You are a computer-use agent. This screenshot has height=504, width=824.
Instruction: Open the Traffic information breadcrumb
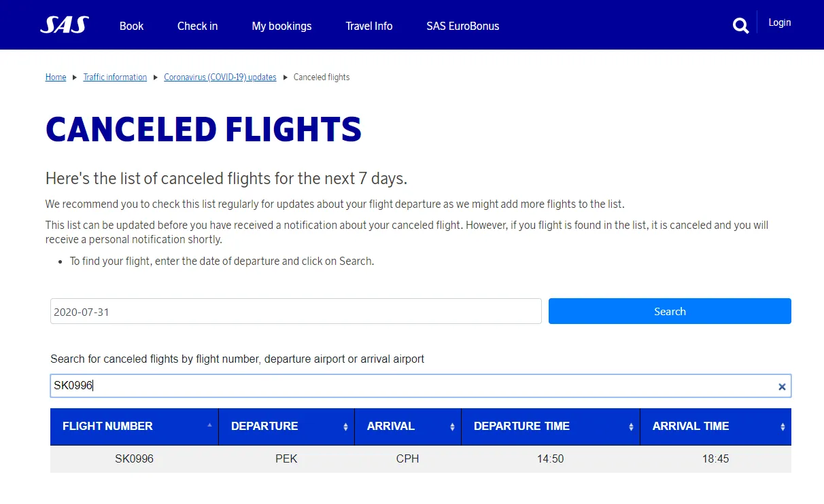pos(115,77)
